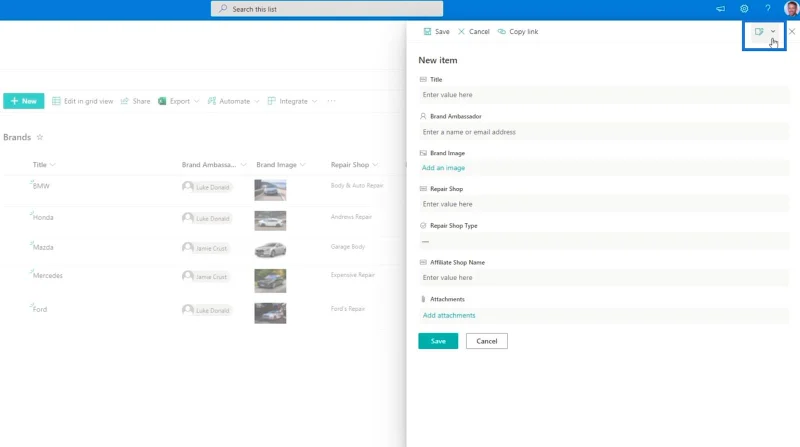This screenshot has height=447, width=800.
Task: Click the Honda brand image thumbnail
Action: pyautogui.click(x=270, y=221)
